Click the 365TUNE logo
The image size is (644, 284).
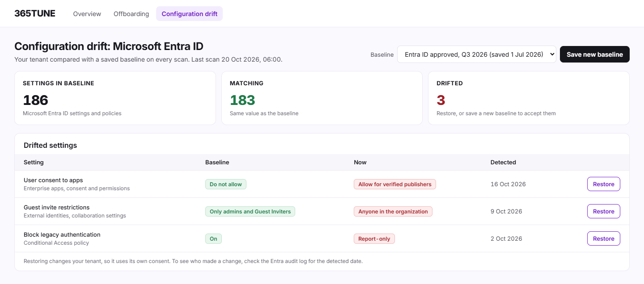[35, 13]
